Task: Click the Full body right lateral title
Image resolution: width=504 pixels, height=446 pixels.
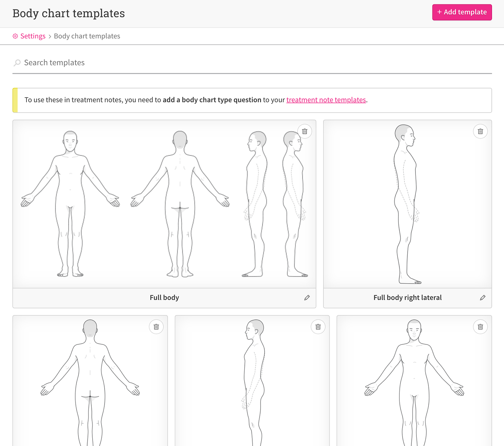Action: click(x=407, y=298)
